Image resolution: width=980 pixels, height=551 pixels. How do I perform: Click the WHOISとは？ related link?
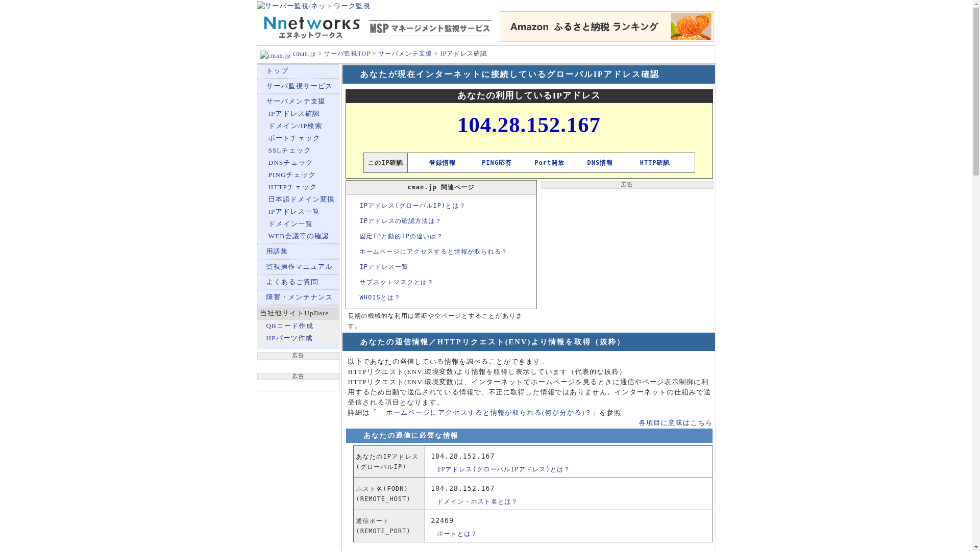pyautogui.click(x=380, y=297)
